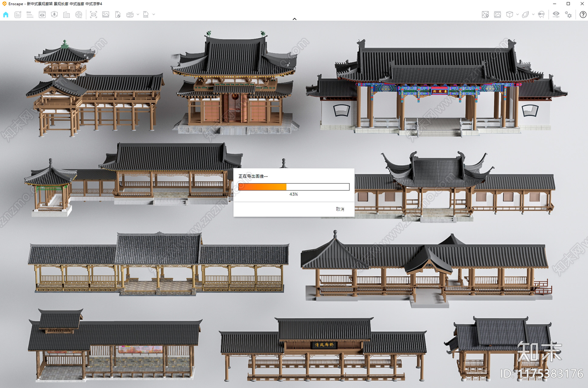Close the Enscape window
Screen dimensions: 588x388
click(x=582, y=4)
